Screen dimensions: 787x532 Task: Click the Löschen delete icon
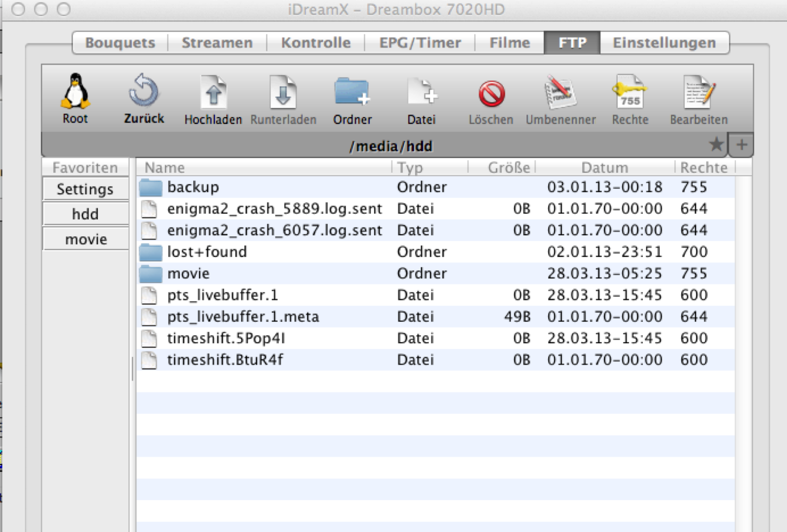pos(491,94)
